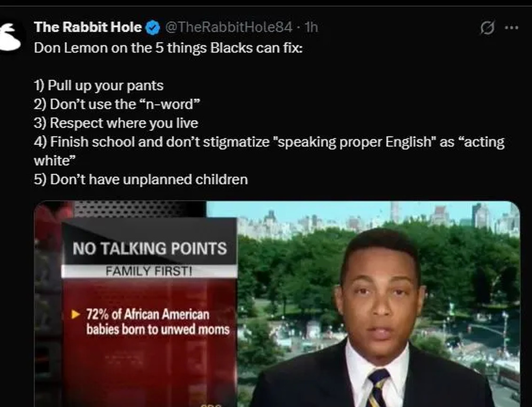This screenshot has height=407, width=532.
Task: Click the white rabbit profile avatar
Action: point(9,36)
